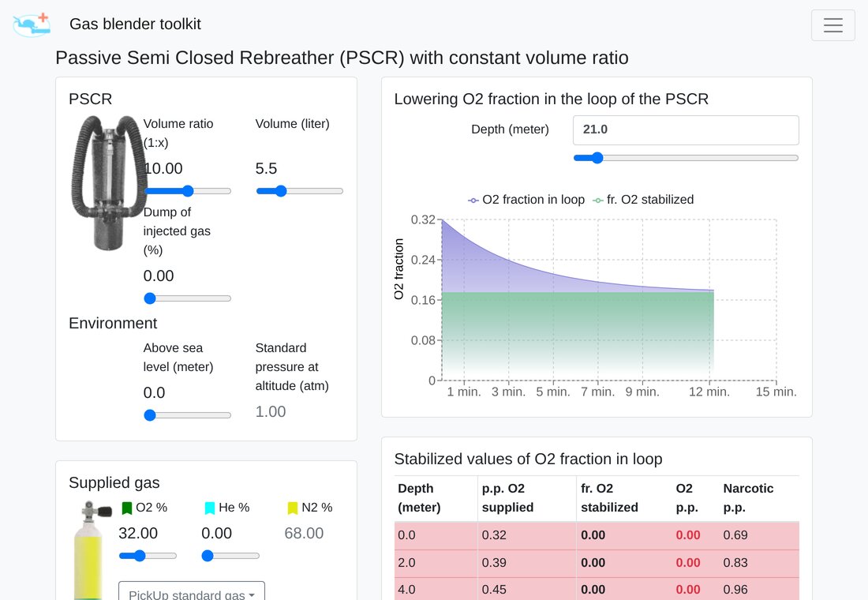Screen dimensions: 868x600
Task: Adjust the Volume ratio slider
Action: point(187,191)
